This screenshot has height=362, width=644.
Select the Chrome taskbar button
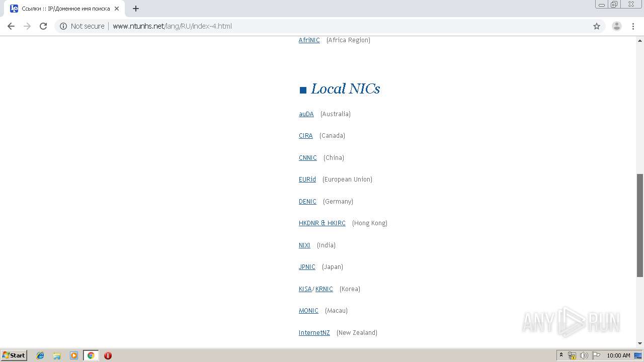tap(91, 355)
